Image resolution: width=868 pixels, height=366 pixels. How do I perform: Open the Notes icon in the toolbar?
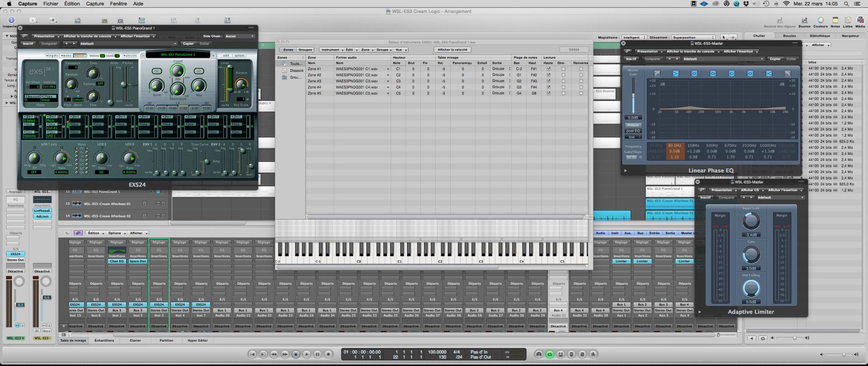835,20
